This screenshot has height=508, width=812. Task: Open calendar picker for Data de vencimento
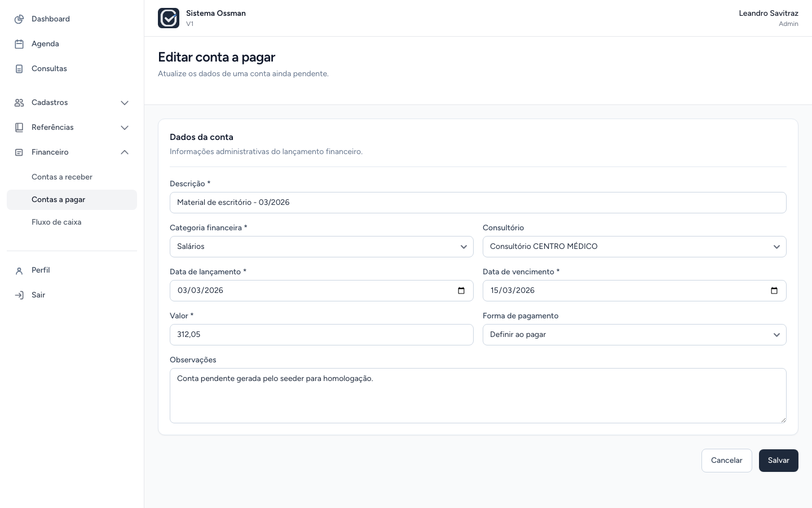(774, 291)
